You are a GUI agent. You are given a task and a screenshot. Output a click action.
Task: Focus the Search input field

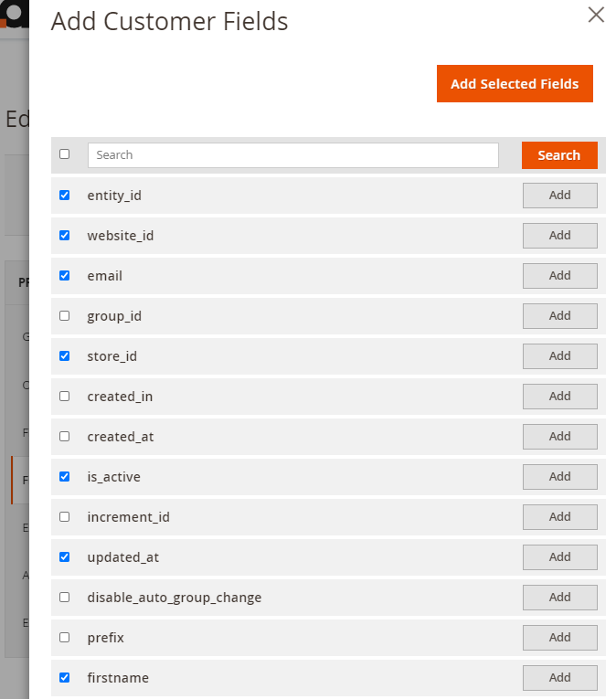pyautogui.click(x=292, y=155)
